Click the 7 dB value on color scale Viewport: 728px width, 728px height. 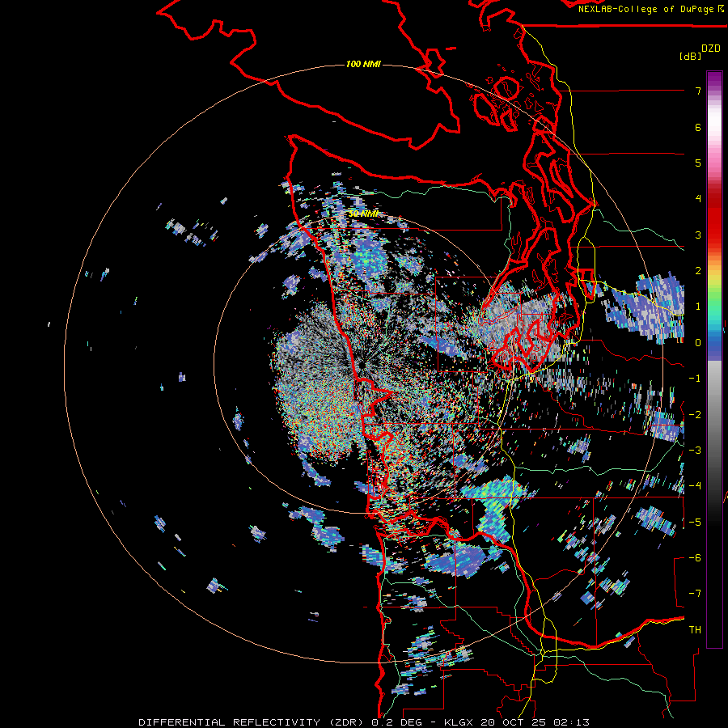pos(698,91)
